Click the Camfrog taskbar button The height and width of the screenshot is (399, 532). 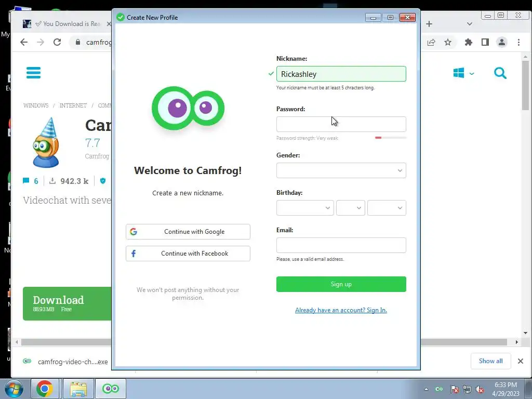click(x=111, y=389)
